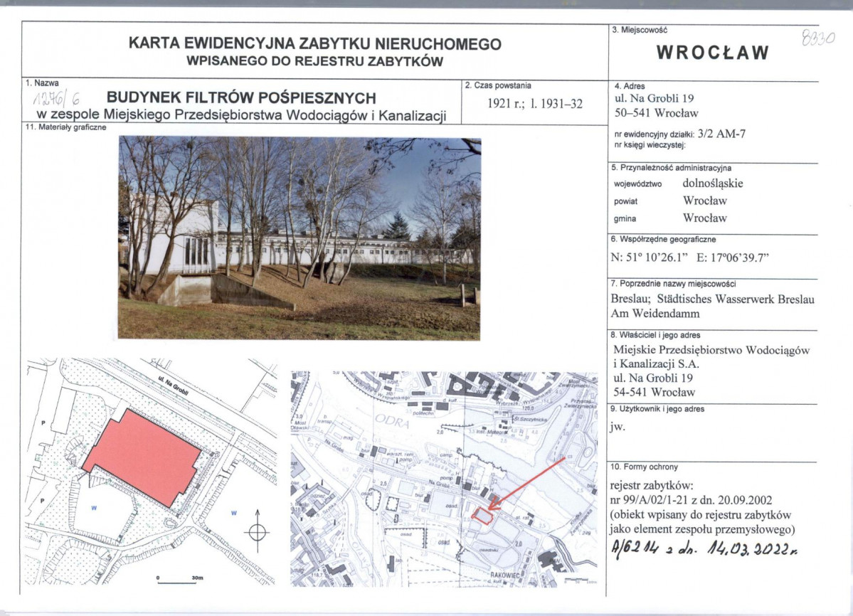This screenshot has height=616, width=853.
Task: Click the former name Breslau; Städtisches Wasserwerk
Action: pos(713,299)
